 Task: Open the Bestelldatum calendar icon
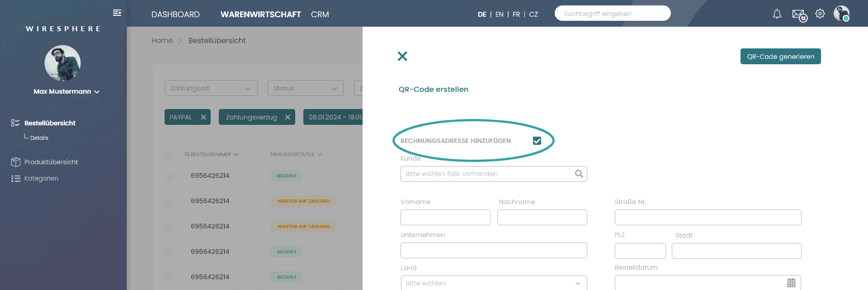(791, 283)
